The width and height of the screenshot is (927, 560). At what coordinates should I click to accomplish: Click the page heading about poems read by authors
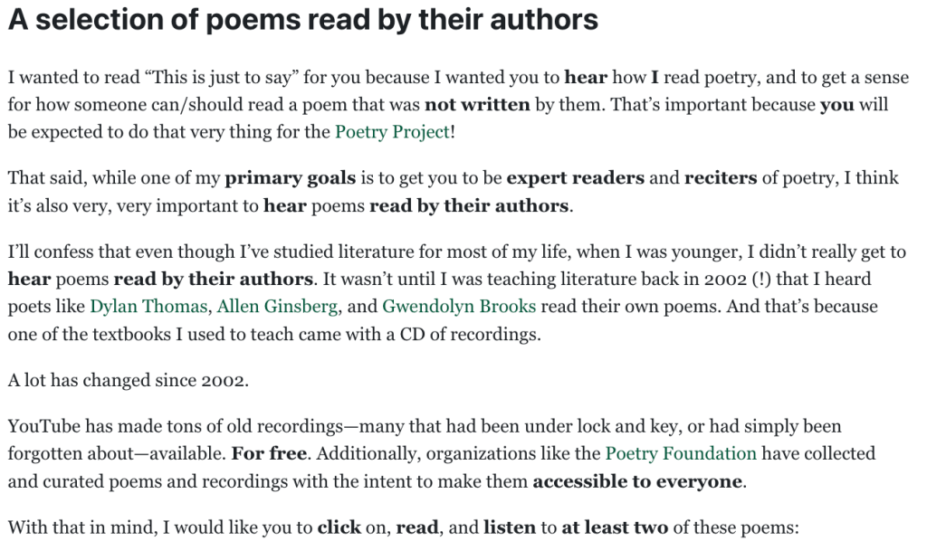pyautogui.click(x=303, y=20)
